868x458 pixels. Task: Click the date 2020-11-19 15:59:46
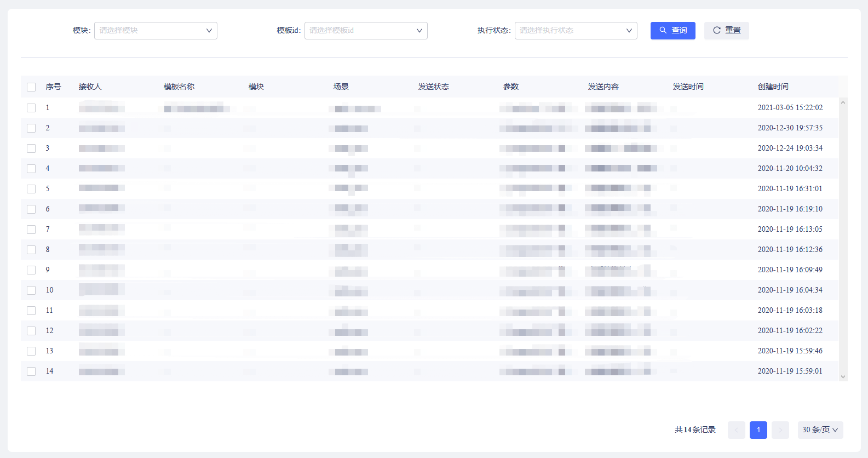[x=790, y=351]
